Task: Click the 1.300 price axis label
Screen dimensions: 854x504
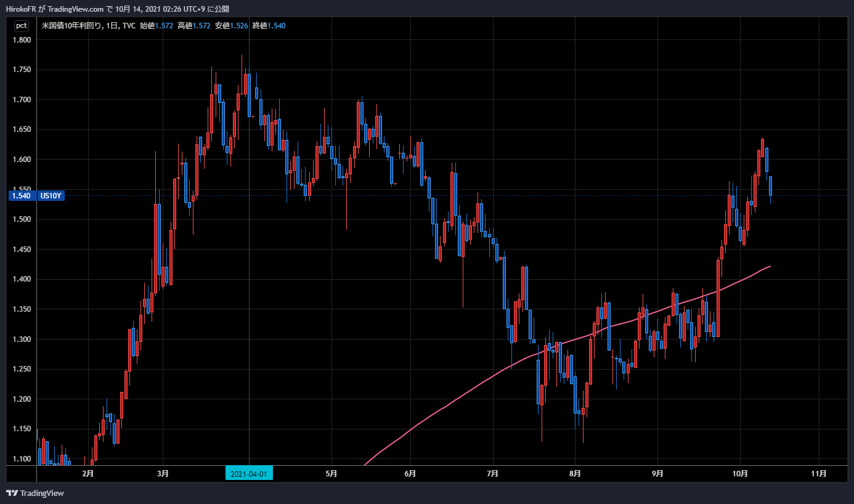Action: click(22, 339)
